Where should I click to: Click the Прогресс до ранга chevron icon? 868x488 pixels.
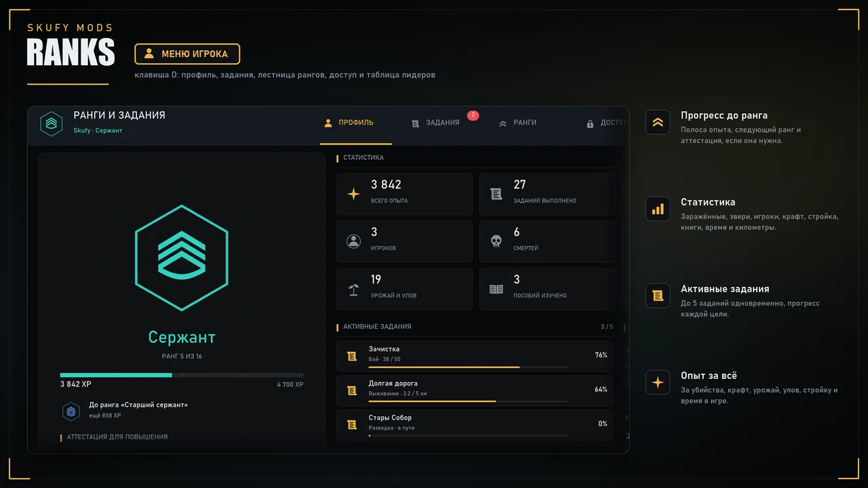click(658, 123)
